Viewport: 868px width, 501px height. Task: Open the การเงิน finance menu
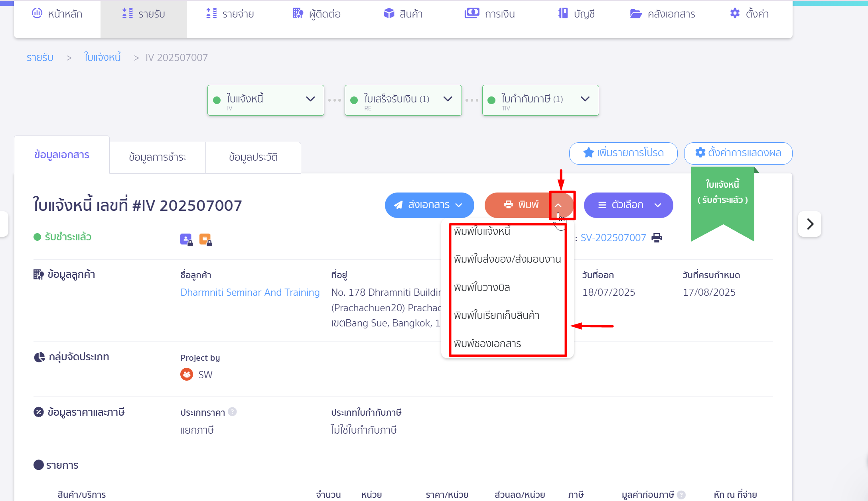(489, 14)
